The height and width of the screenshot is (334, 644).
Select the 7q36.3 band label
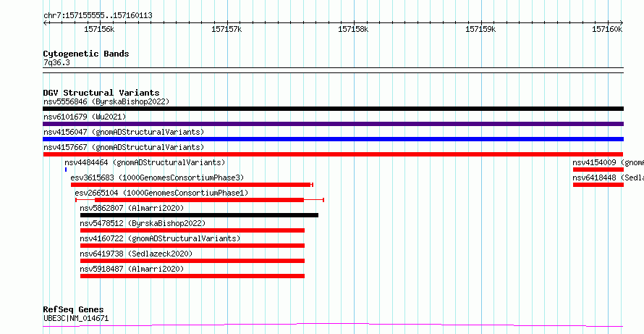point(56,62)
